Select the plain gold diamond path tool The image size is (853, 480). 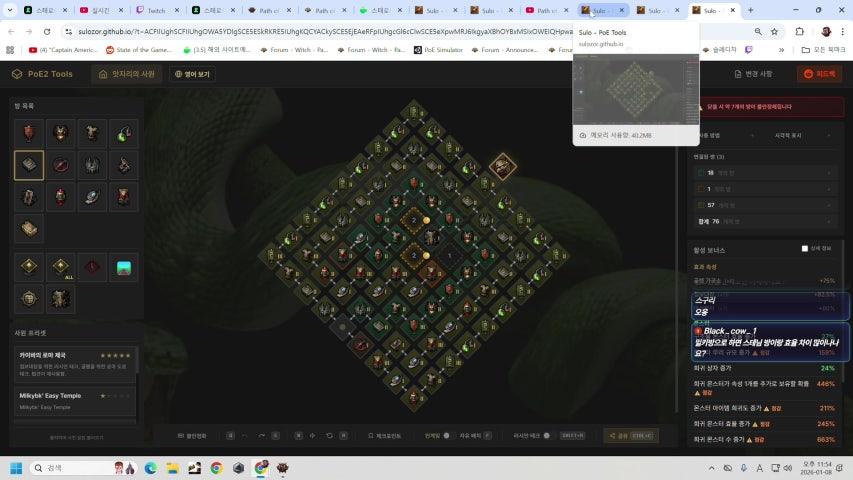point(29,267)
